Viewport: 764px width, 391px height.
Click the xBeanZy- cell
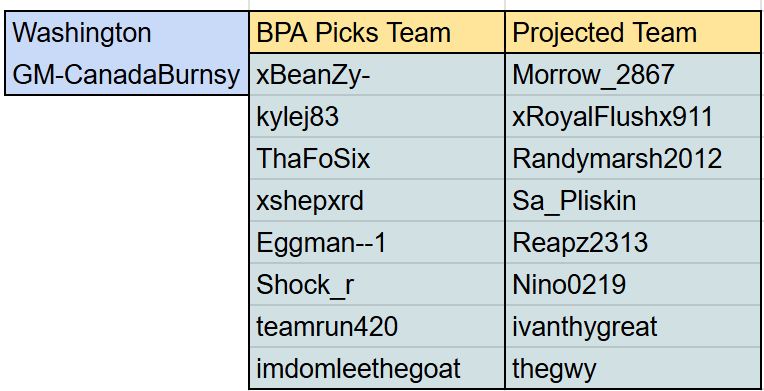click(x=377, y=74)
